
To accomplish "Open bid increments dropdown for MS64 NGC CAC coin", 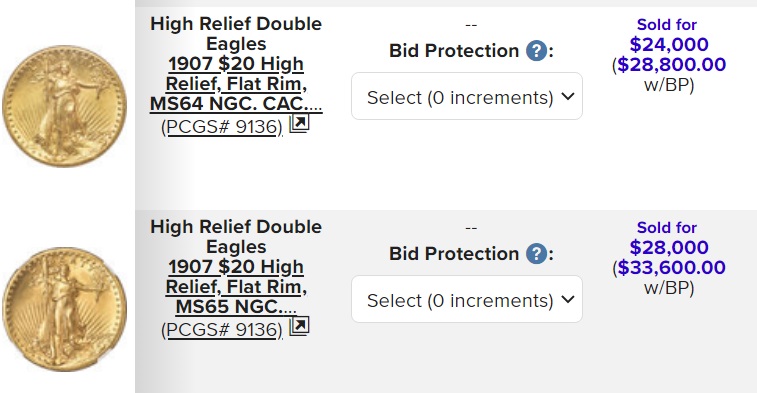I will click(x=467, y=96).
